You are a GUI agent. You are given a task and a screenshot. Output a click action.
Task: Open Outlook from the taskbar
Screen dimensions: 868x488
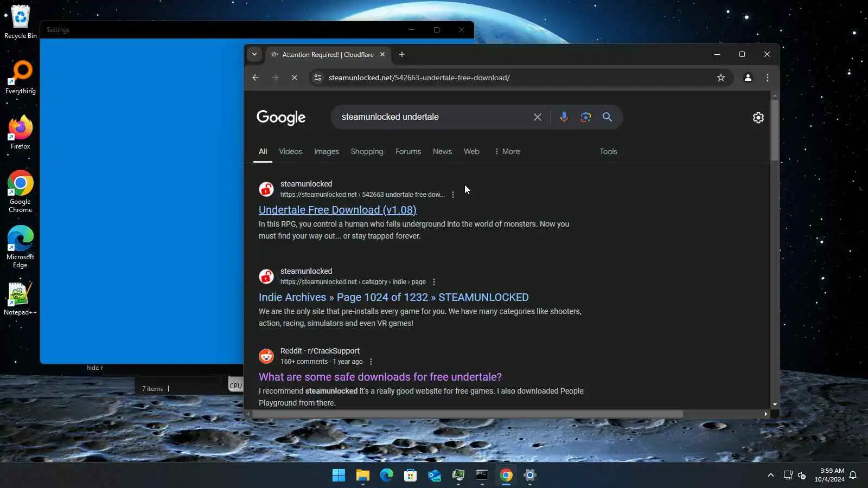(x=435, y=476)
